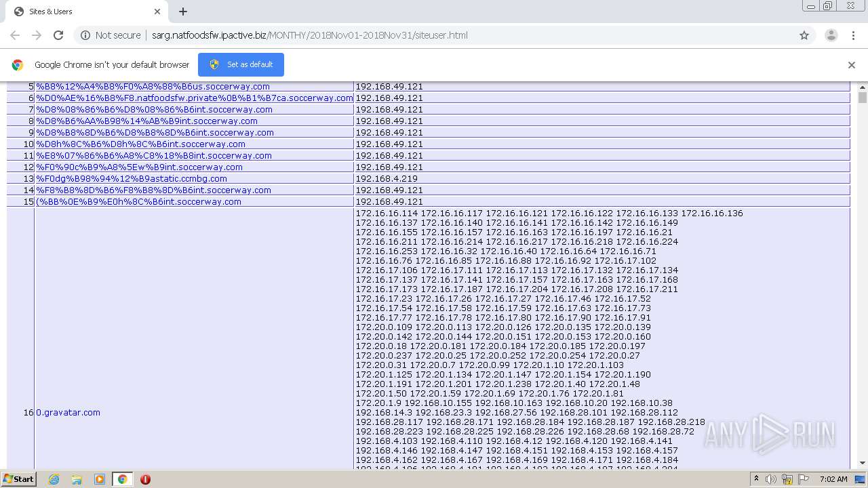
Task: View site information for Not secure
Action: point(111,35)
